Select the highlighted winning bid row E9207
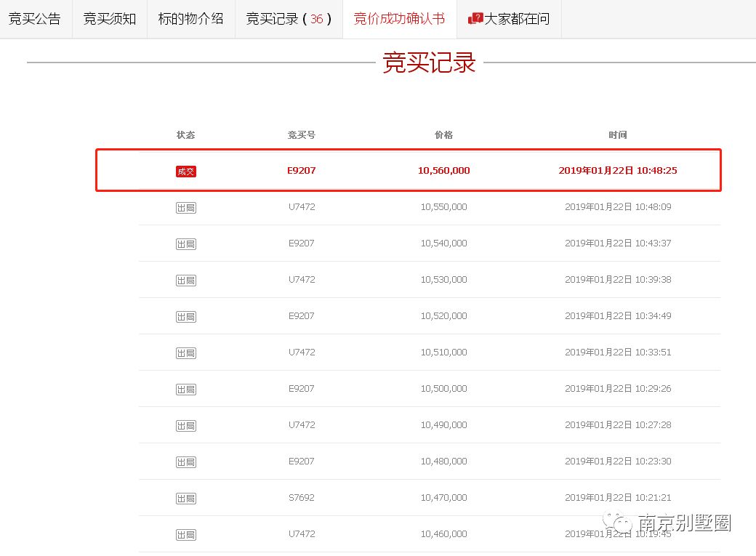 pos(409,170)
